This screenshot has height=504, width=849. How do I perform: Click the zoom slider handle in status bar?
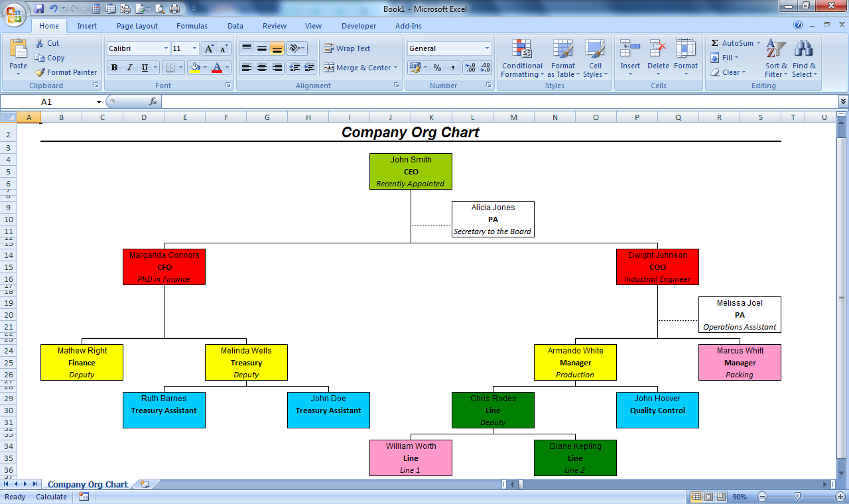point(797,497)
